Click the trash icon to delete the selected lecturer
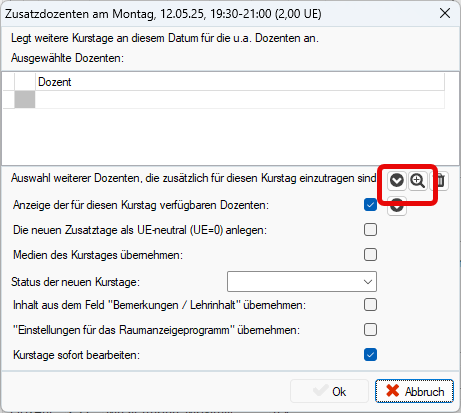The width and height of the screenshot is (461, 413). pyautogui.click(x=440, y=181)
